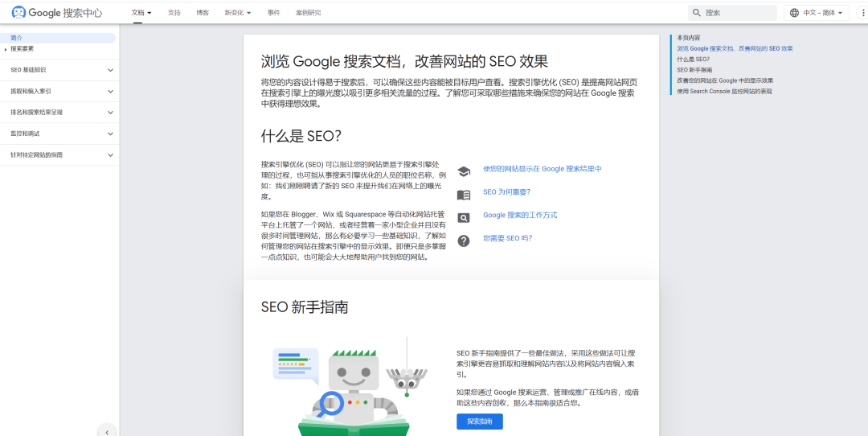Click the SEO 新手指南 heading
868x436 pixels.
(x=305, y=306)
